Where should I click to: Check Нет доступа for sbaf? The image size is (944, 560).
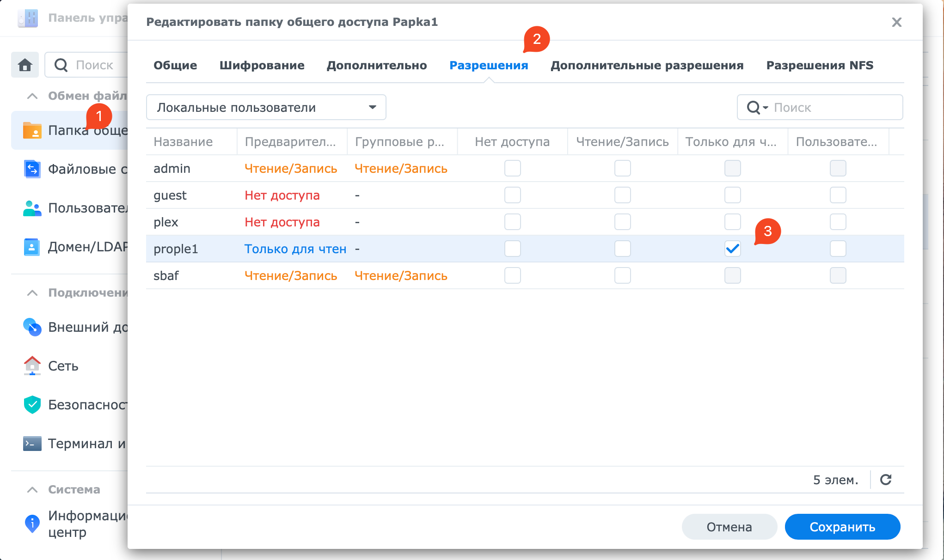point(513,275)
